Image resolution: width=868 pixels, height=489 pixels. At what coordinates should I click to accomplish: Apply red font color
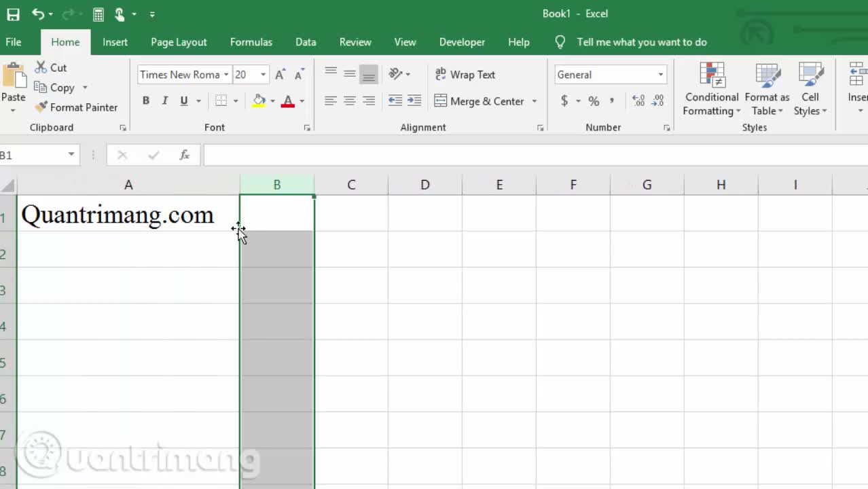(x=288, y=101)
